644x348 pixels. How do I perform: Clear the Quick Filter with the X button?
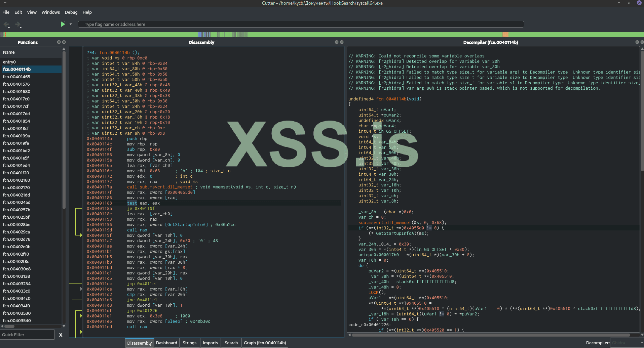pyautogui.click(x=61, y=335)
